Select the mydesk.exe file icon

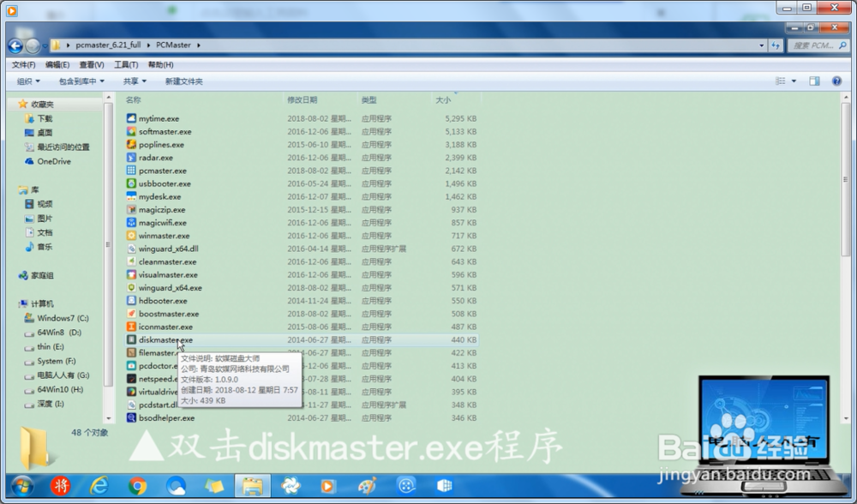(131, 196)
